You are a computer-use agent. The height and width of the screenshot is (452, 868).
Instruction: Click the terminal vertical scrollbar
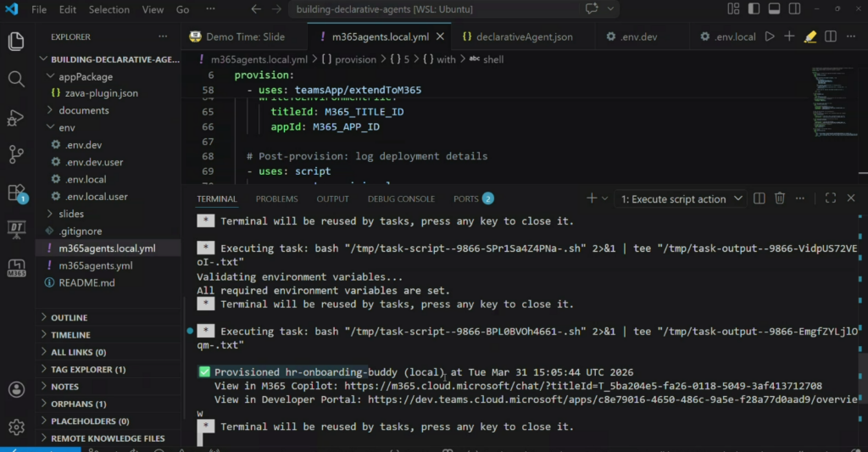862,373
